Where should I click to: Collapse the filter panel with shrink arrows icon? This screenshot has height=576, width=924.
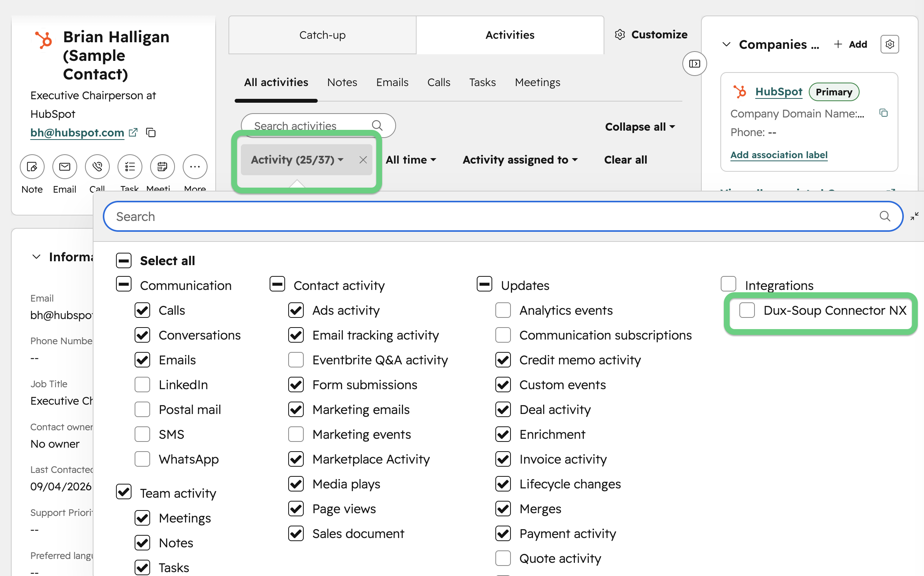[x=915, y=216]
